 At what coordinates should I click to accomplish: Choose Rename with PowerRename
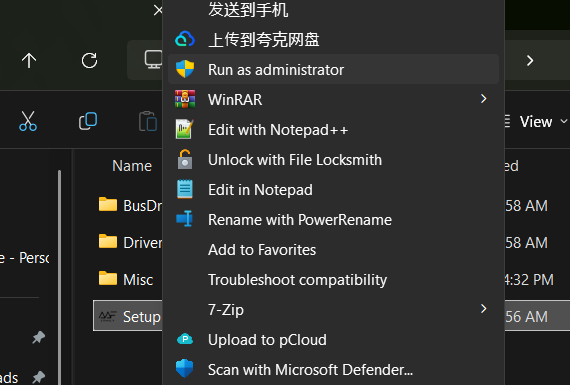pyautogui.click(x=333, y=220)
